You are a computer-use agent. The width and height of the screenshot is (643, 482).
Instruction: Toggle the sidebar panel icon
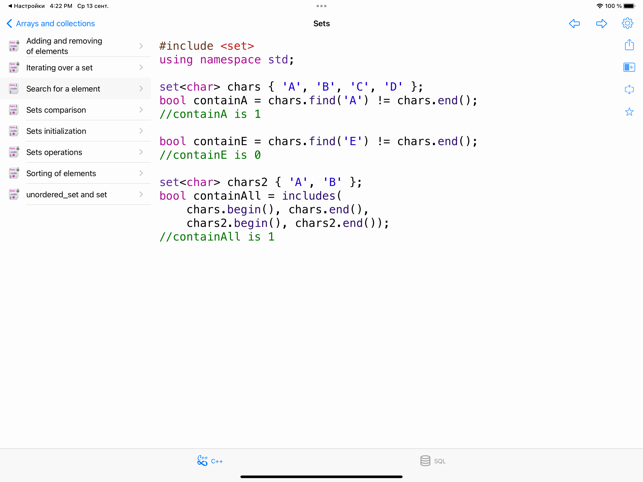[629, 67]
